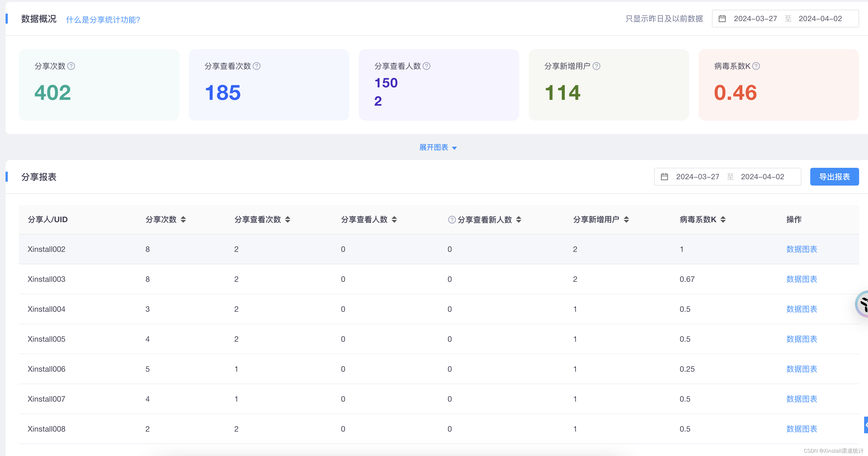
Task: Sort table by 分享次数 column
Action: (x=183, y=220)
